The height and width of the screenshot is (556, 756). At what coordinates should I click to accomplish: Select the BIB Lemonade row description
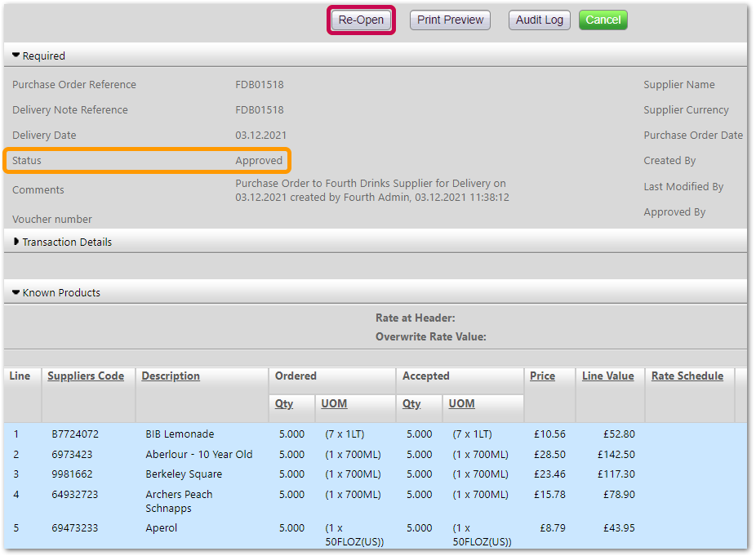tap(180, 434)
